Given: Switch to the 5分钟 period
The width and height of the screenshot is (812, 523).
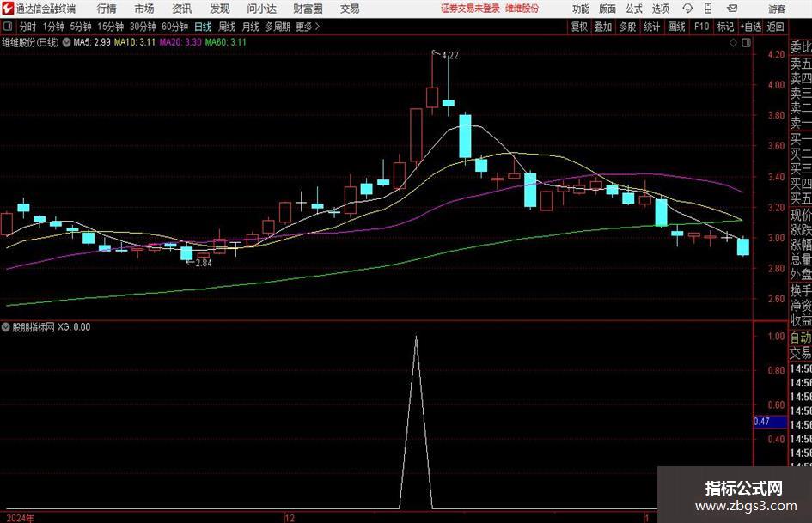Looking at the screenshot, I should [81, 27].
